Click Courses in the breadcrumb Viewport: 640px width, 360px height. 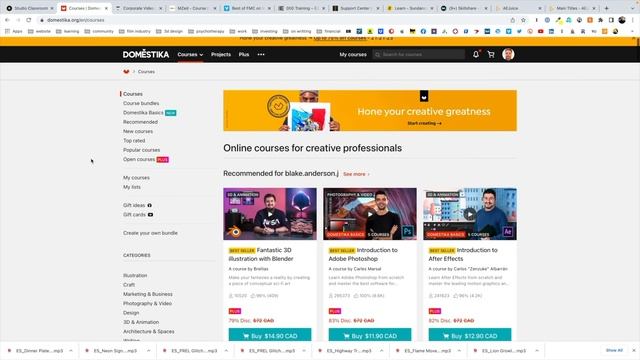[146, 71]
